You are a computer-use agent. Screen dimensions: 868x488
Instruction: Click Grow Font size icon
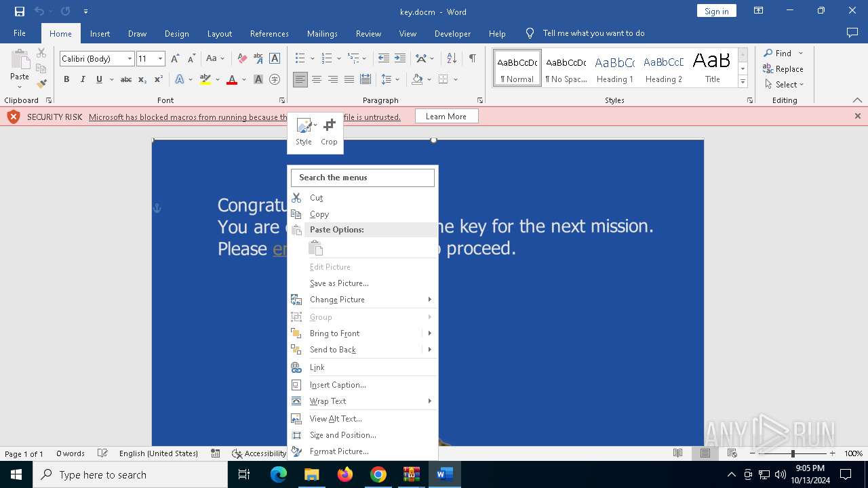[175, 59]
